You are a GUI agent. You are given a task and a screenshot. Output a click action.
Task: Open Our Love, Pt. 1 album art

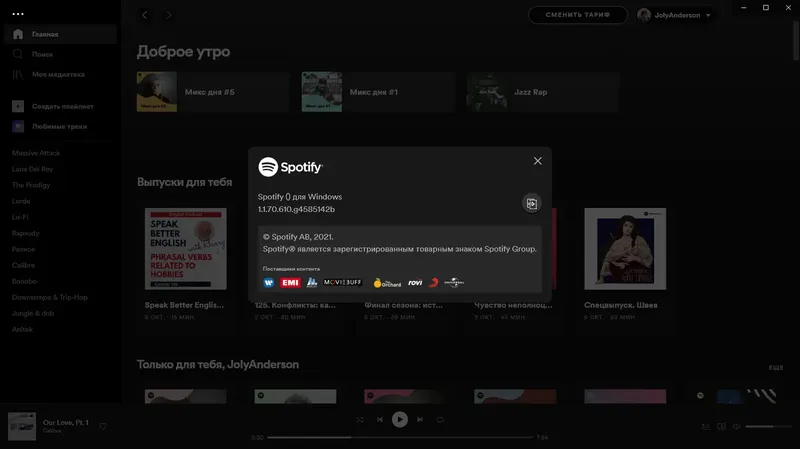tap(22, 426)
